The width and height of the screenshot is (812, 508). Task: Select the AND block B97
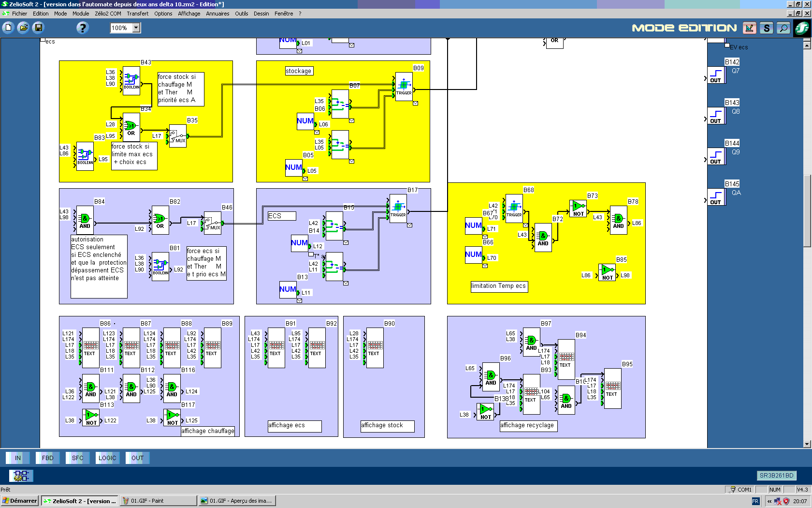click(x=532, y=343)
